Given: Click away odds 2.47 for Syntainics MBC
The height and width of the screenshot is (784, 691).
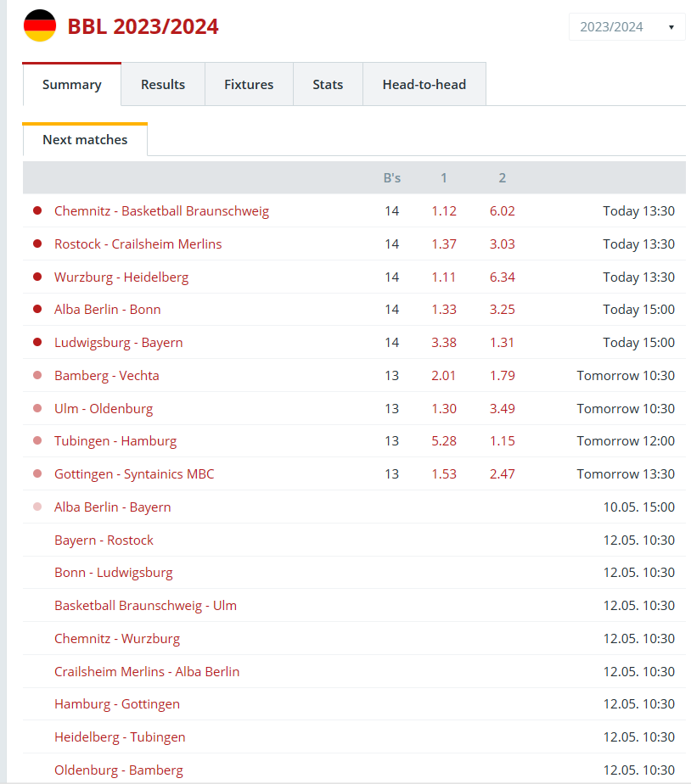Looking at the screenshot, I should 502,474.
